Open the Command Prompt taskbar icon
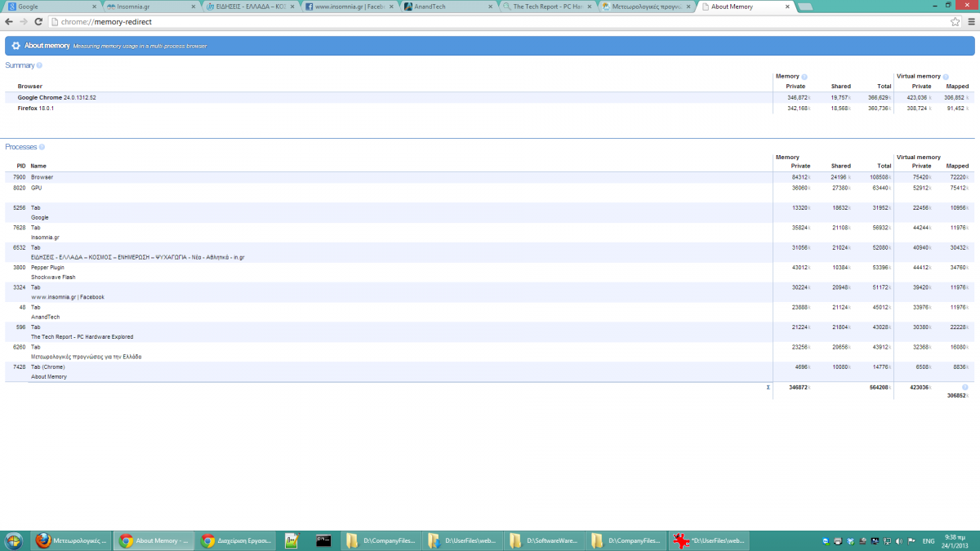The width and height of the screenshot is (980, 551). click(323, 540)
